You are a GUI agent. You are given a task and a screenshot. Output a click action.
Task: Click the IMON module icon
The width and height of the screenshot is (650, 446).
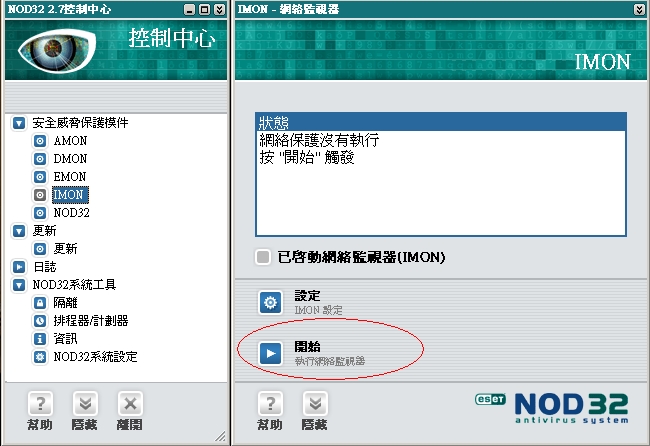[x=40, y=195]
